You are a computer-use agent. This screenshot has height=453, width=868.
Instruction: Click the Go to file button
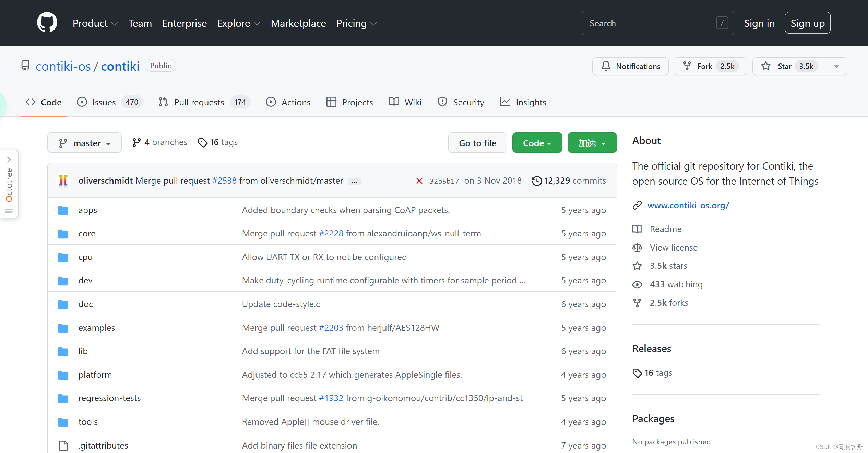[x=477, y=143]
